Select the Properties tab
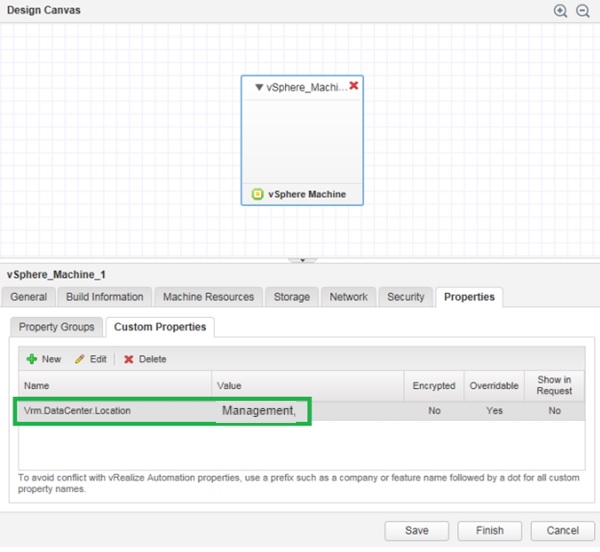 pos(469,297)
